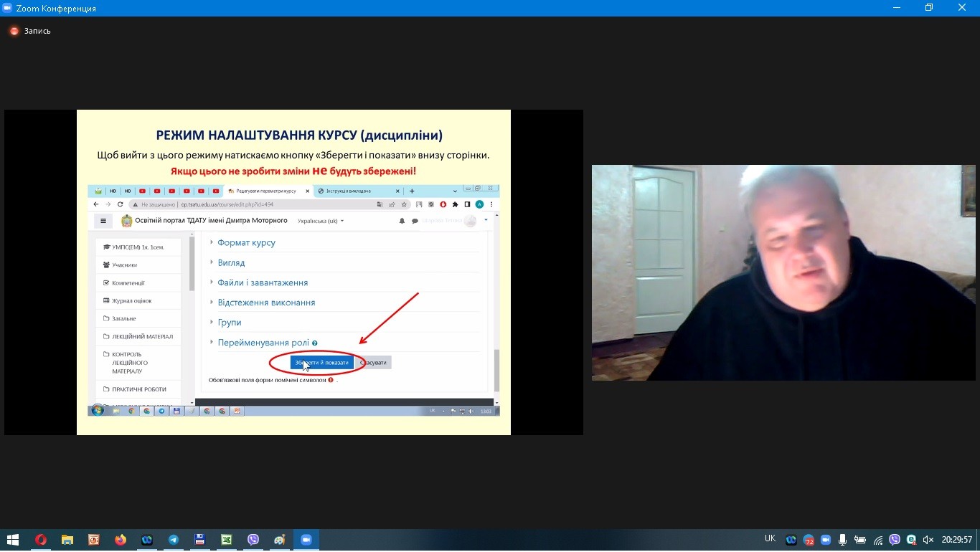
Task: Reload the page in the shared browser
Action: point(121,204)
